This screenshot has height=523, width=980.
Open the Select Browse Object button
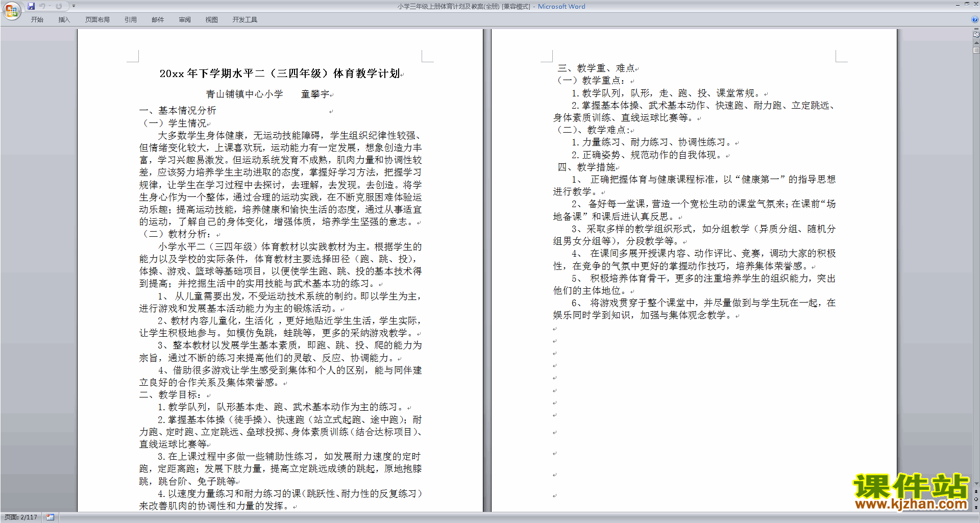[976, 500]
